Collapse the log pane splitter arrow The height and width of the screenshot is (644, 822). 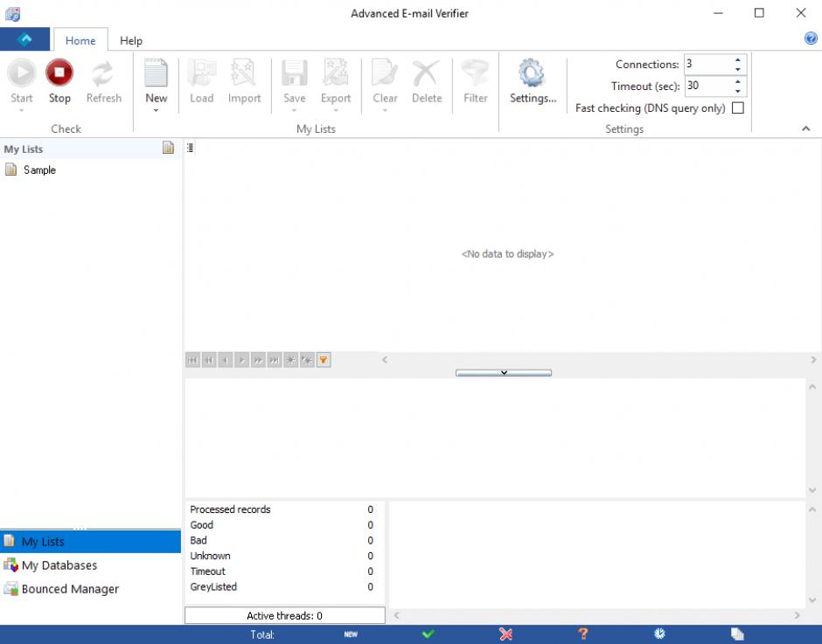coord(504,372)
